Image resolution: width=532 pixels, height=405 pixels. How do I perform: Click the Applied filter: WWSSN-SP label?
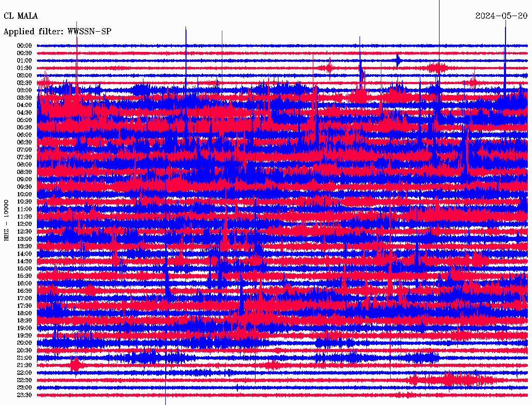tap(57, 32)
